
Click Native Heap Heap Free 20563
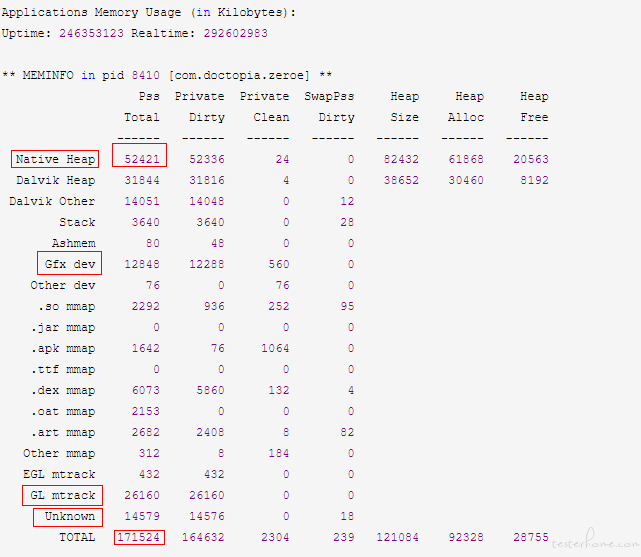[x=531, y=159]
